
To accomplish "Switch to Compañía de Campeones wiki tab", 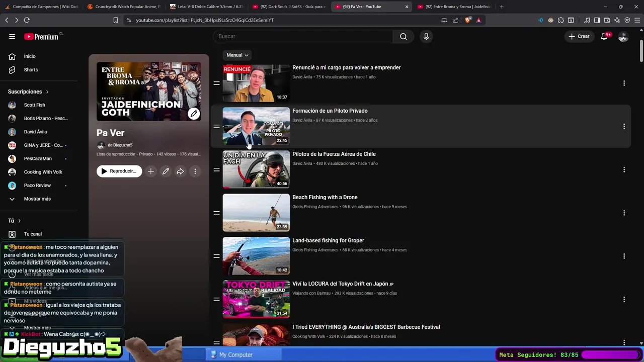I will pos(41,7).
